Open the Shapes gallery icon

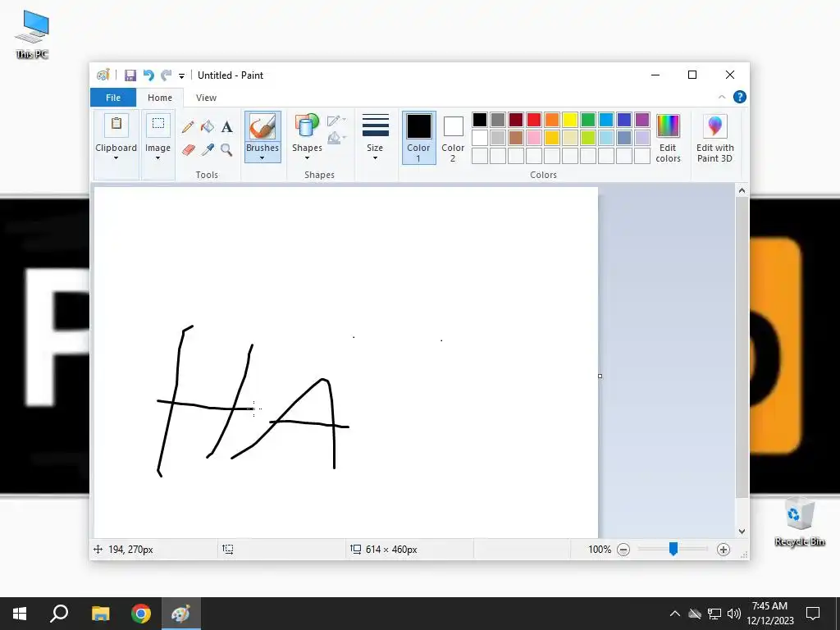(x=307, y=126)
